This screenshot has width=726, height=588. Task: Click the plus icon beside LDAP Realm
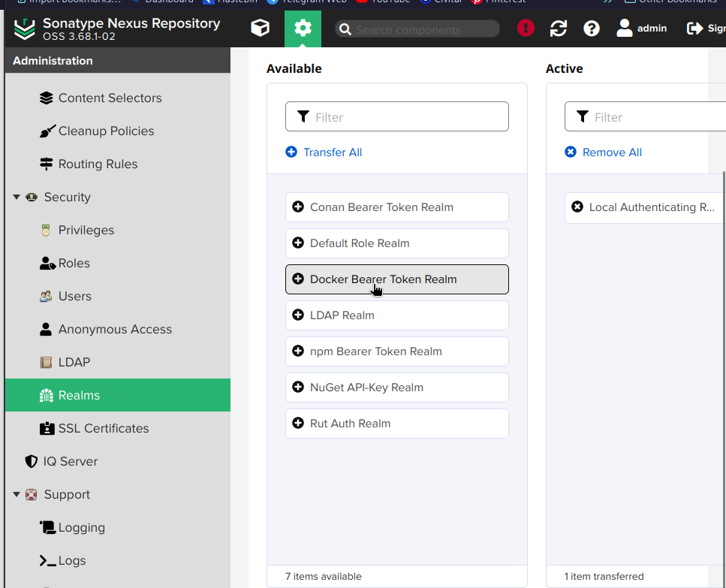coord(298,315)
